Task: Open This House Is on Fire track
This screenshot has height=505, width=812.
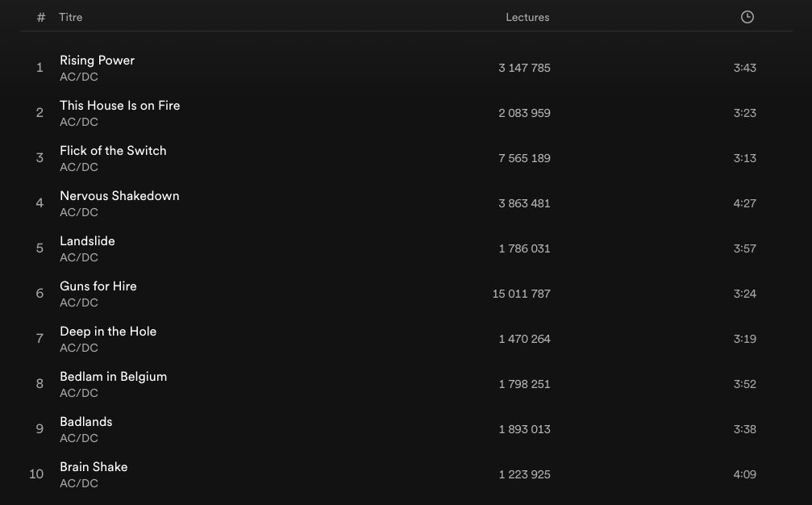Action: 119,106
